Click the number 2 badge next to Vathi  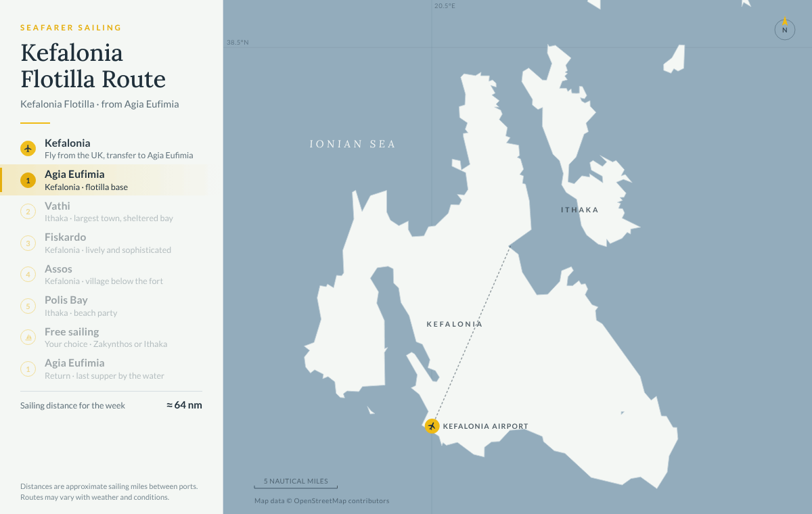pyautogui.click(x=28, y=212)
